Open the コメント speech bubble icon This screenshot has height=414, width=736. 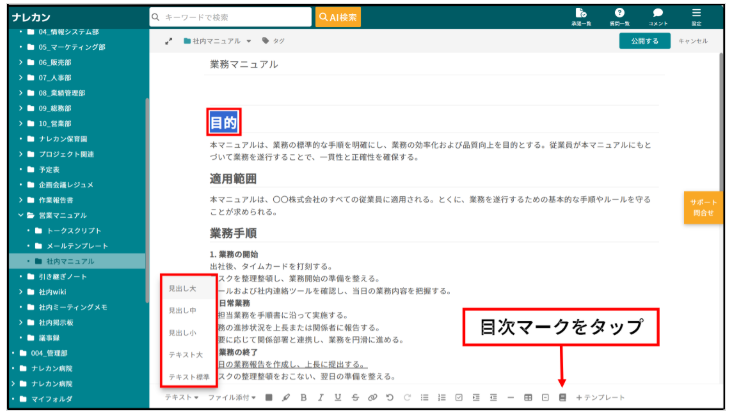[658, 16]
